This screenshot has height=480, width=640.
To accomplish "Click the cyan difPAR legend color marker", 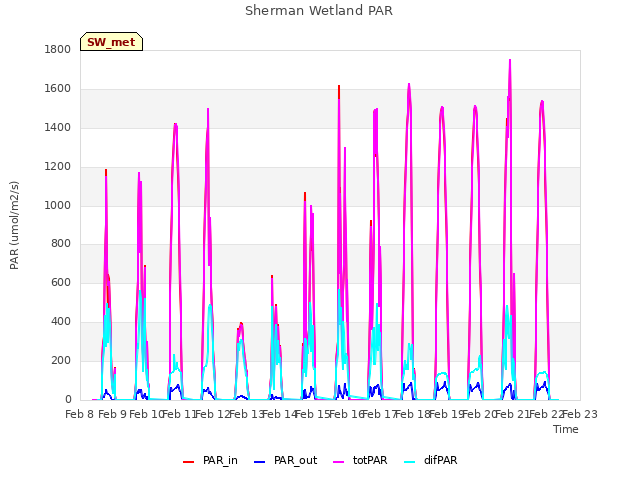I will point(409,462).
